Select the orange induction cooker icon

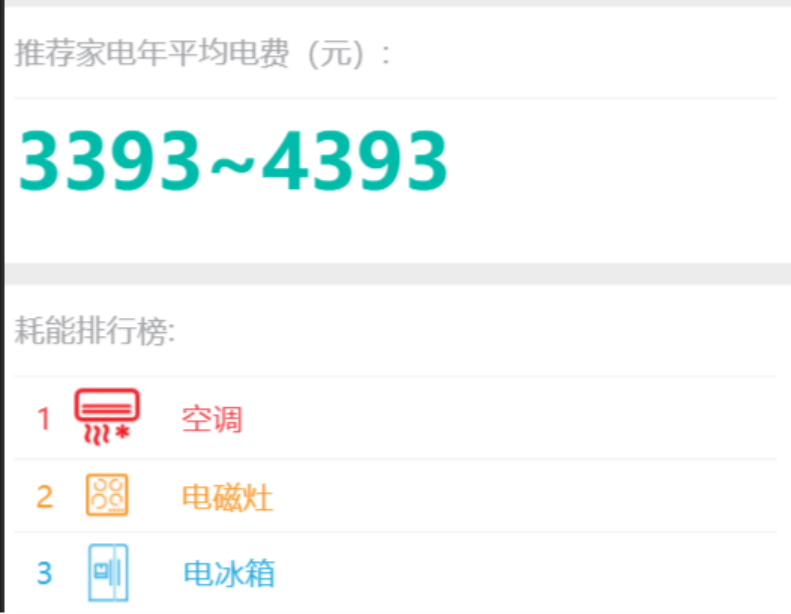tap(107, 495)
